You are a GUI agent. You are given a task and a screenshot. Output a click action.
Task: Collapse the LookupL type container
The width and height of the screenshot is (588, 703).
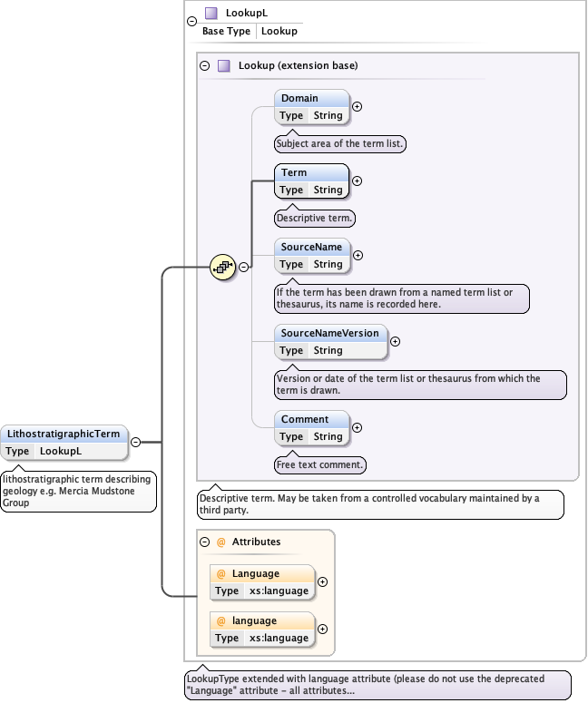[x=191, y=22]
